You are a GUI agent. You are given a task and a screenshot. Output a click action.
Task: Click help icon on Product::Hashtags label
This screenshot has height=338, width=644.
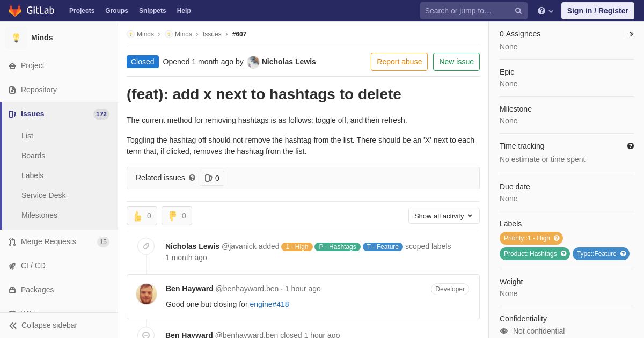point(563,254)
